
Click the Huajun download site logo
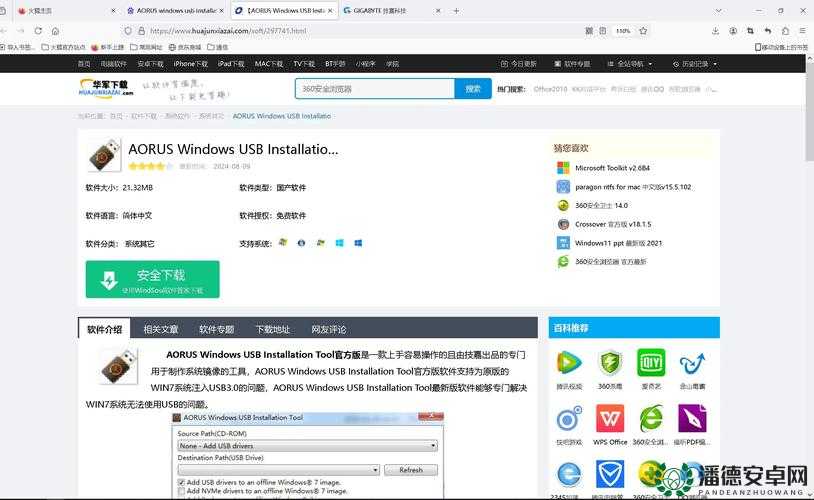[x=106, y=88]
